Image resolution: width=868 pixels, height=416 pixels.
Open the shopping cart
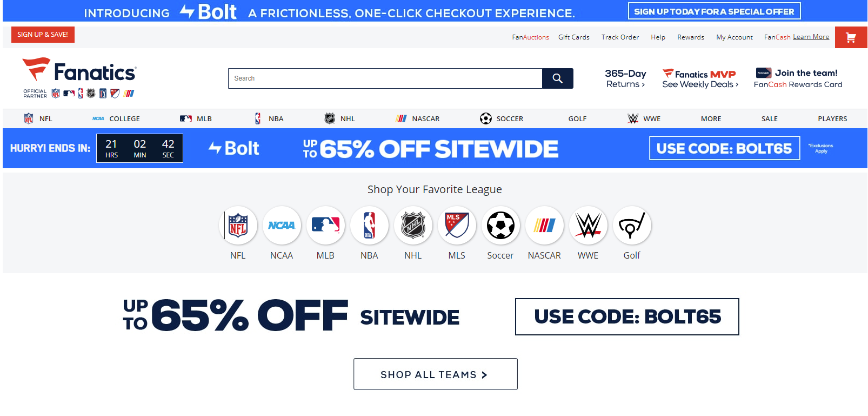[x=851, y=37]
